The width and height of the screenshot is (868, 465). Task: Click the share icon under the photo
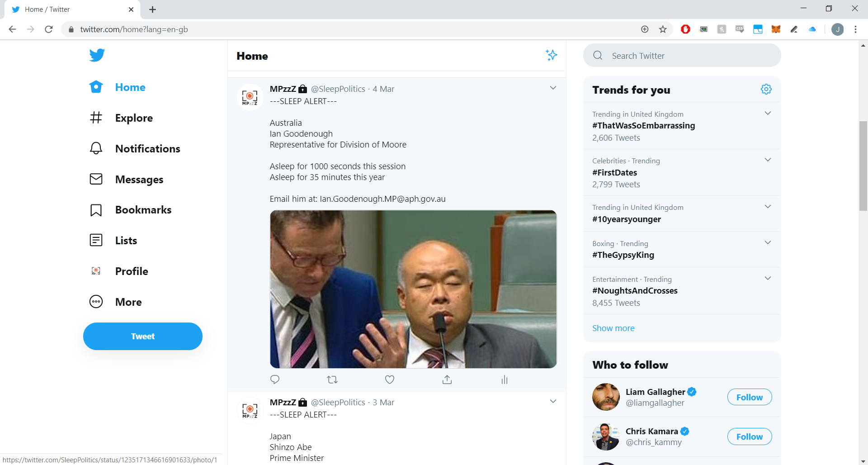click(447, 380)
